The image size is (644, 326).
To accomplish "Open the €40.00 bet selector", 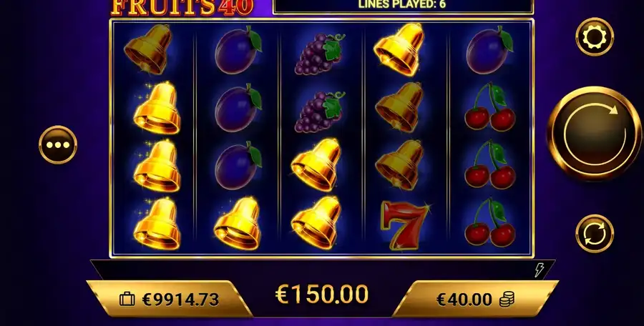I will pos(475,299).
